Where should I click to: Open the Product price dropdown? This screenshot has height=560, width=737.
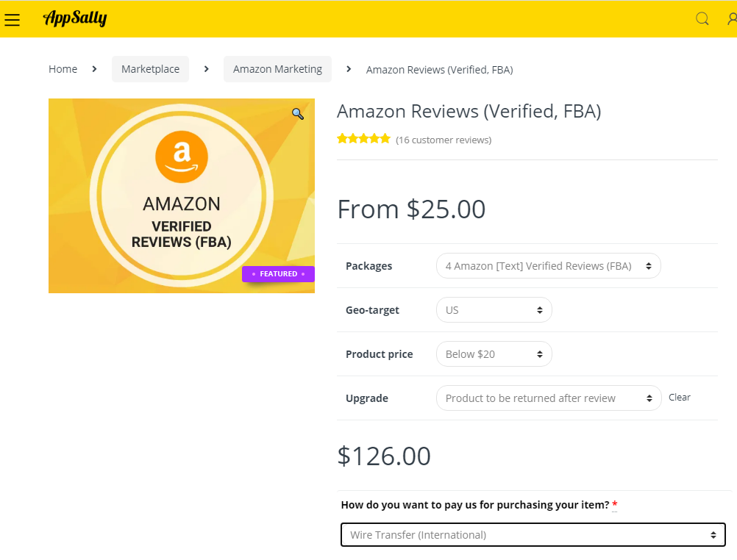point(494,354)
